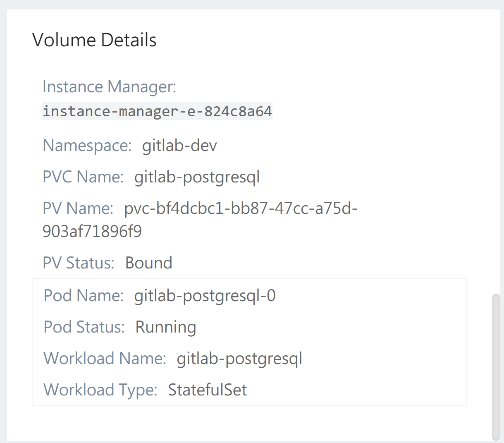Select the StatefulSet workload type value
This screenshot has height=443, width=504.
[207, 390]
